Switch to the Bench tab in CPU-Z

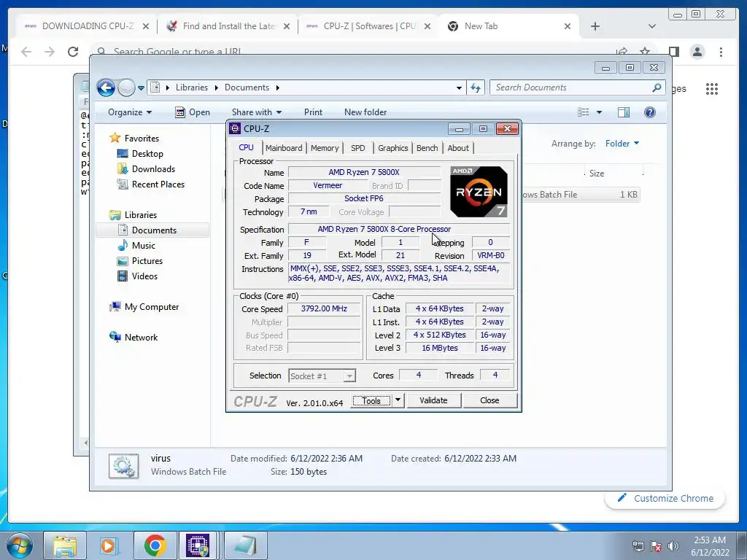click(x=427, y=148)
